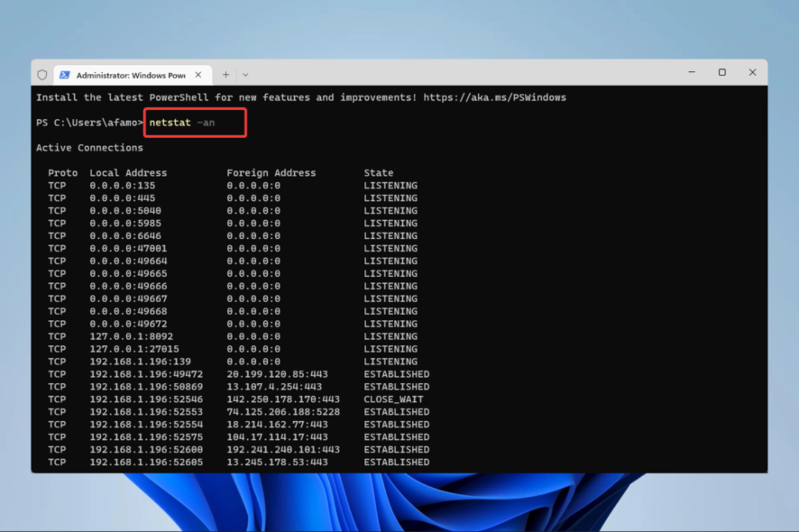799x532 pixels.
Task: Click the State column header
Action: point(378,172)
